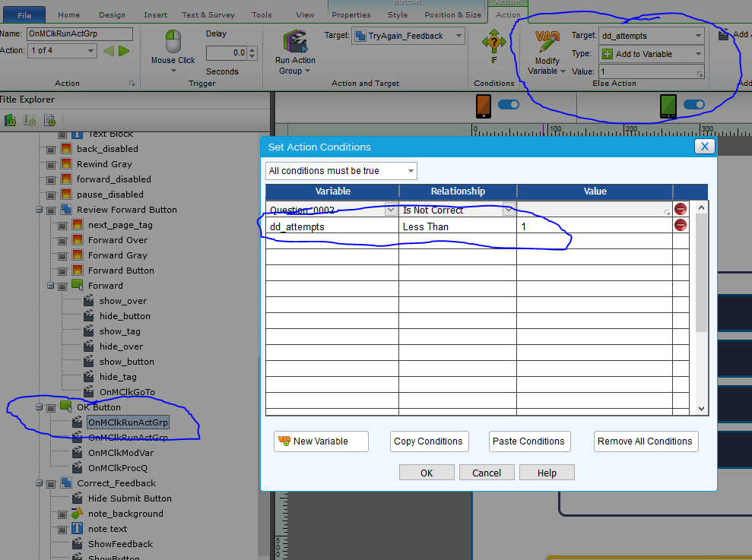The width and height of the screenshot is (752, 560).
Task: Click the first Title Explorer add icon
Action: point(10,120)
